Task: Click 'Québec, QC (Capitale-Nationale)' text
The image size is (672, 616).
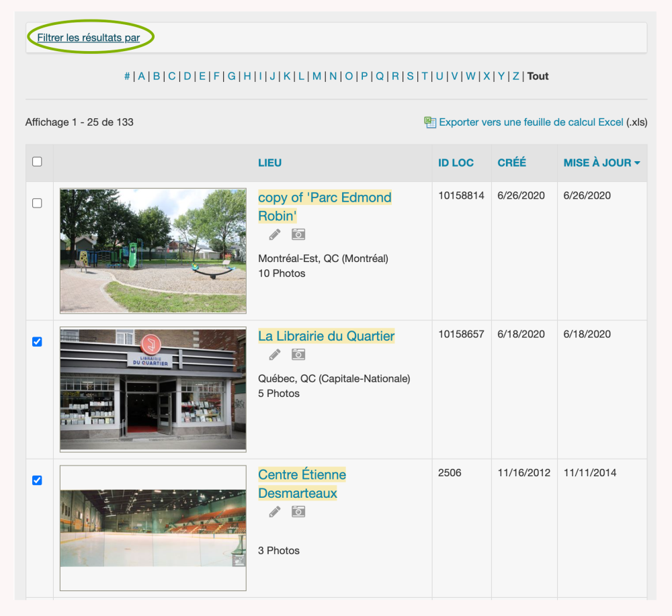Action: (x=334, y=379)
